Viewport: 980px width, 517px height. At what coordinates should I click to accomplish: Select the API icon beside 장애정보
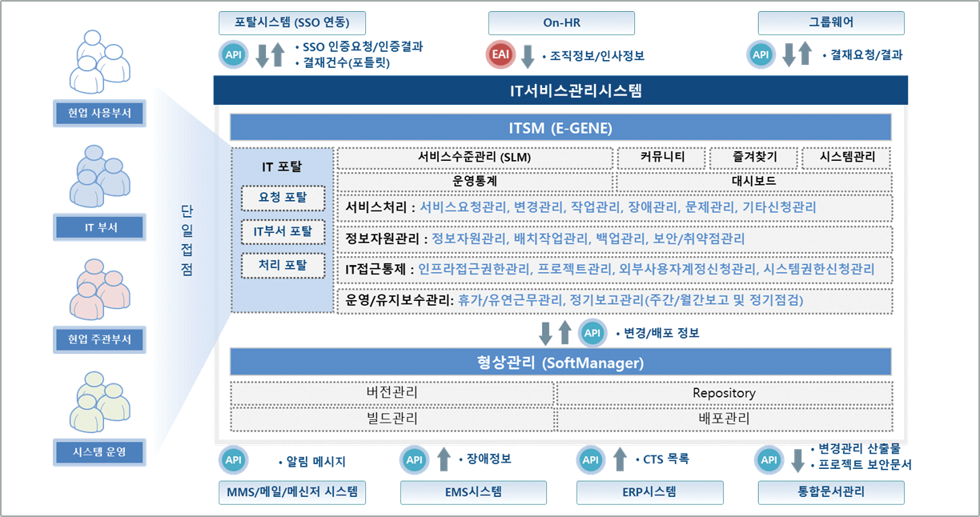tap(414, 459)
